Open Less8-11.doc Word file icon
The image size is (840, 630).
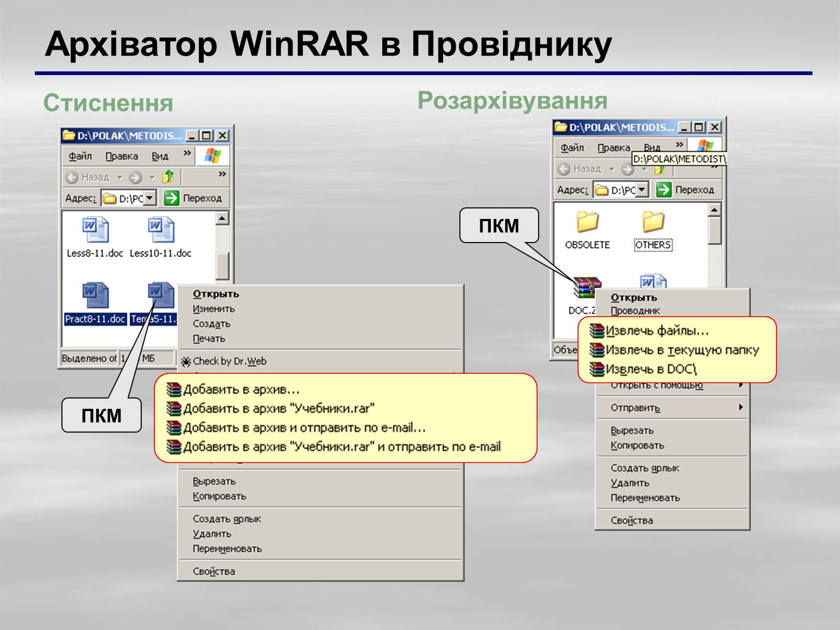(95, 230)
